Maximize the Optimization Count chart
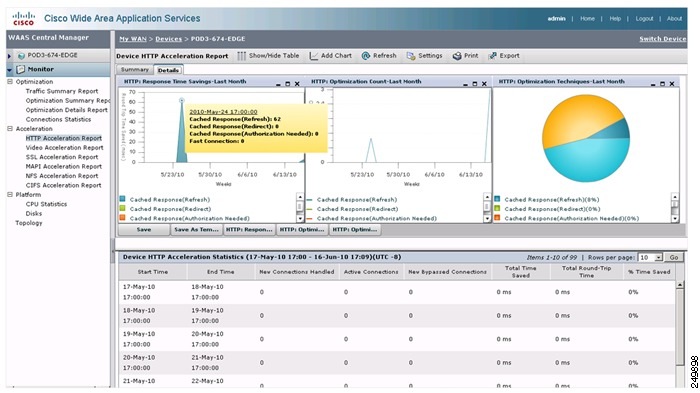700x393 pixels. click(x=475, y=84)
